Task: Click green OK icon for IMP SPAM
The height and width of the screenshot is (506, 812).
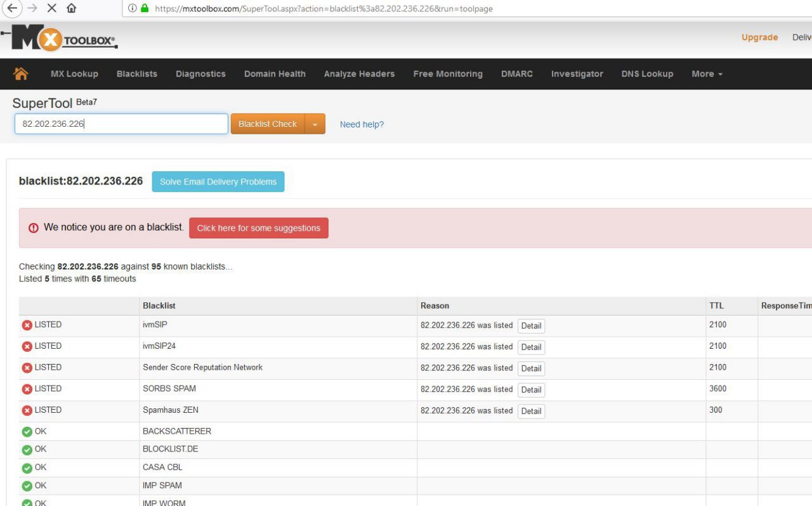Action: (27, 486)
